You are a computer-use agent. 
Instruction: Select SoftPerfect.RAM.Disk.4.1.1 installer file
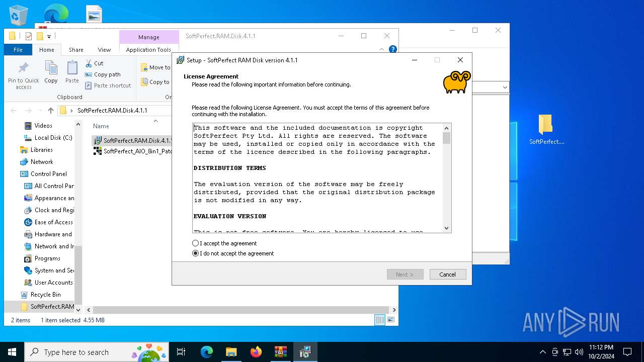tap(133, 140)
